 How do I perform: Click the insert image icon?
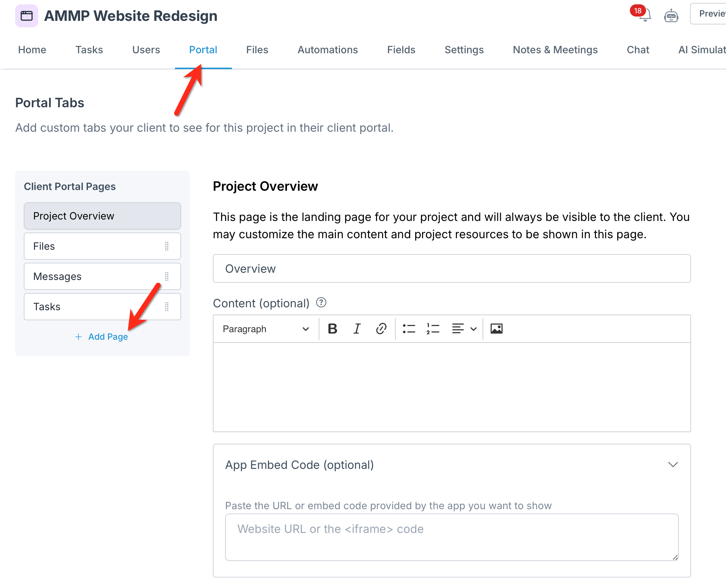[x=496, y=329]
